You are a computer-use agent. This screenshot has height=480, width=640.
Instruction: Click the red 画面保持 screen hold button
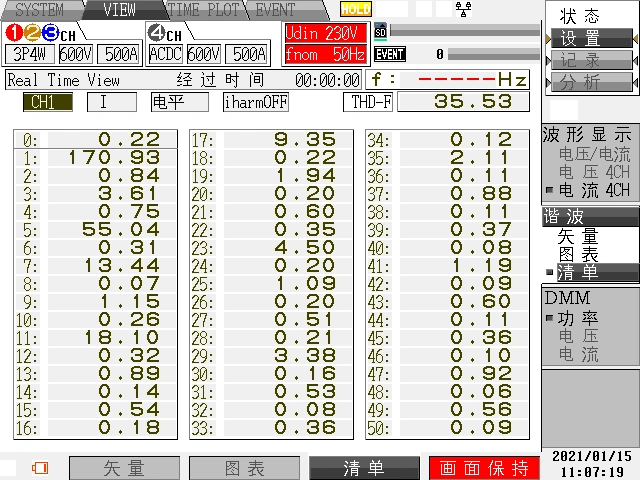(484, 468)
